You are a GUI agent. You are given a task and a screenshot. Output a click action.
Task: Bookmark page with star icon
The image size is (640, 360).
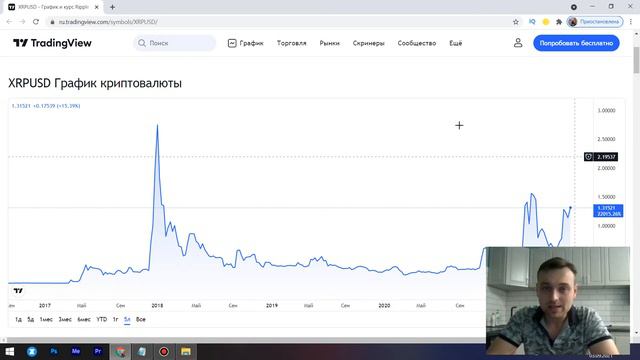pyautogui.click(x=516, y=22)
